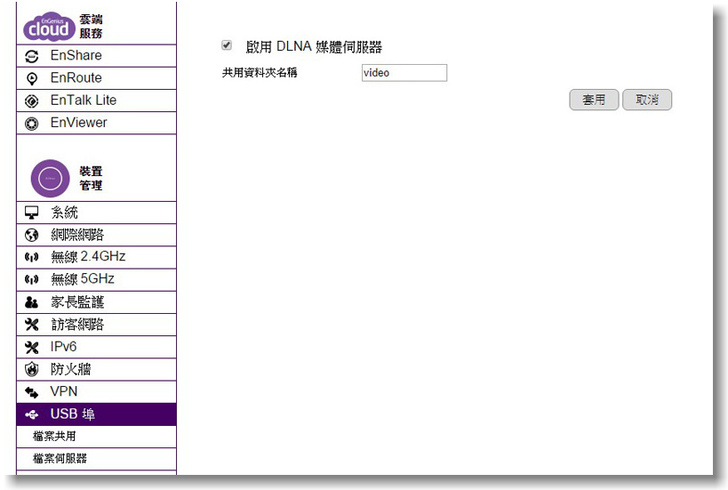This screenshot has height=490, width=728.
Task: Select the 檔案伺服器 submenu item
Action: pyautogui.click(x=97, y=459)
